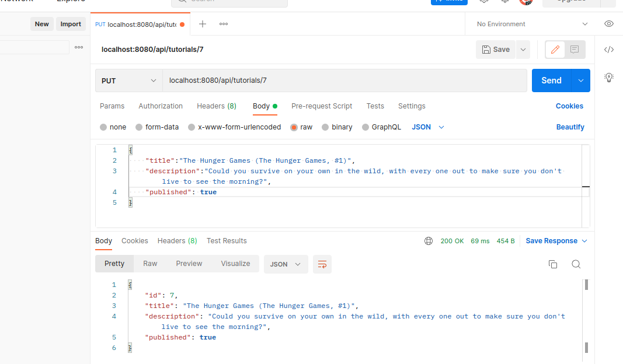Click the "id": 7 line in response
The height and width of the screenshot is (364, 623).
[x=161, y=295]
